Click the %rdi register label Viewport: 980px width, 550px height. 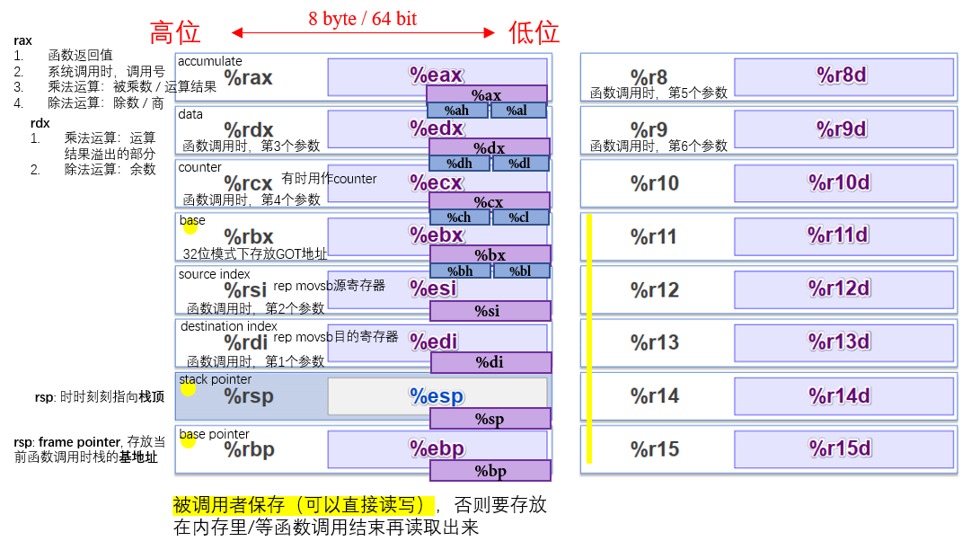click(245, 342)
